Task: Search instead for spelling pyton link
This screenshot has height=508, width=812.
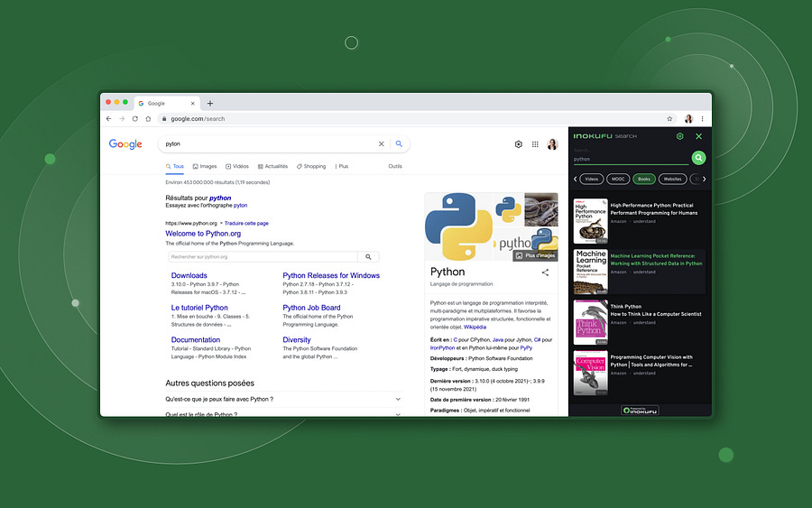Action: [240, 206]
